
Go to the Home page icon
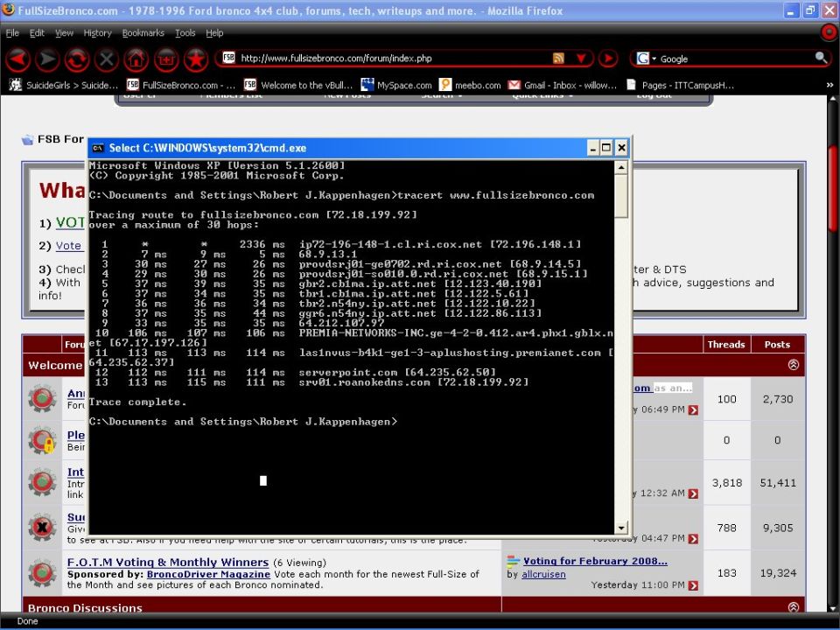(136, 59)
